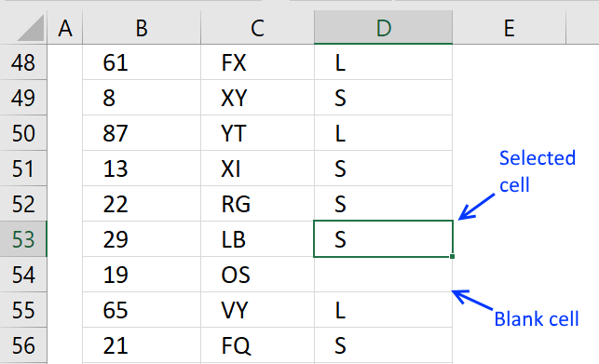Select row 48 header

pos(23,62)
